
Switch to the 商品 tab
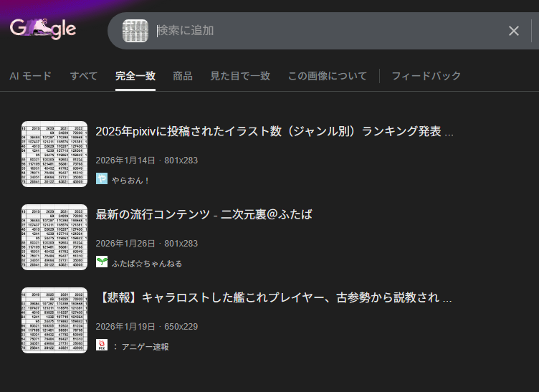pos(183,76)
